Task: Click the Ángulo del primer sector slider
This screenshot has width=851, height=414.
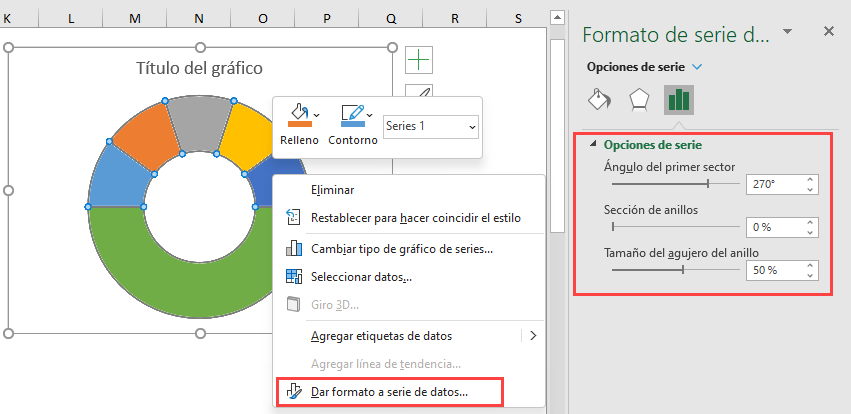Action: tap(676, 184)
